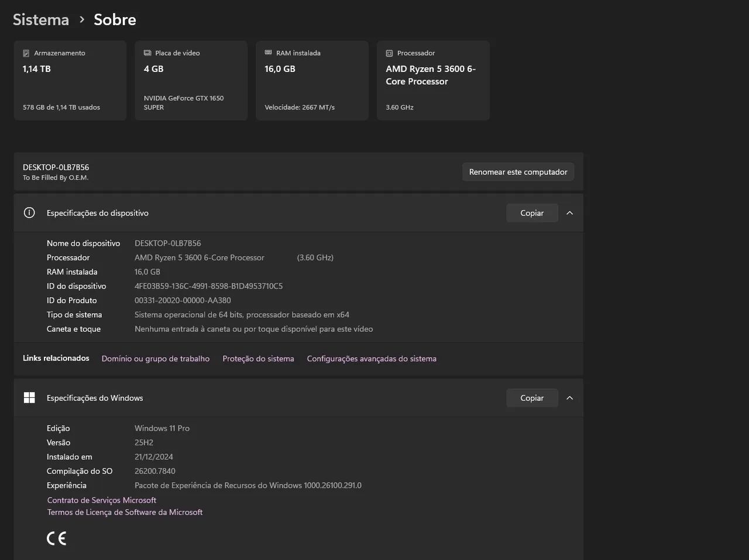The width and height of the screenshot is (749, 560).
Task: Open Contrato de Serviços Microsoft link
Action: coord(102,500)
